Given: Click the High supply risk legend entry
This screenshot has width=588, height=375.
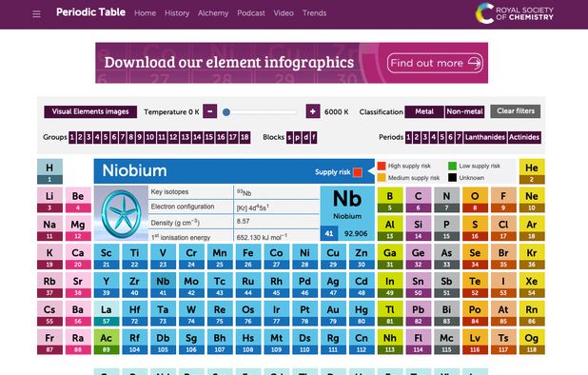Looking at the screenshot, I should (x=404, y=166).
